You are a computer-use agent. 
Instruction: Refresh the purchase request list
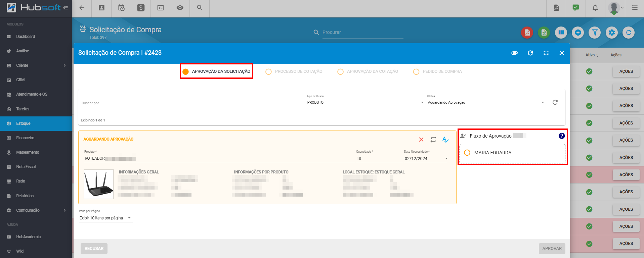coord(629,33)
